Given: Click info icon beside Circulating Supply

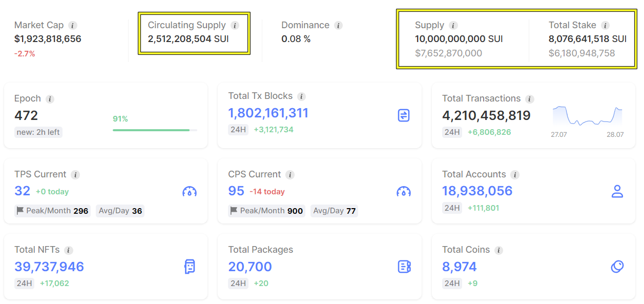Looking at the screenshot, I should coord(235,25).
